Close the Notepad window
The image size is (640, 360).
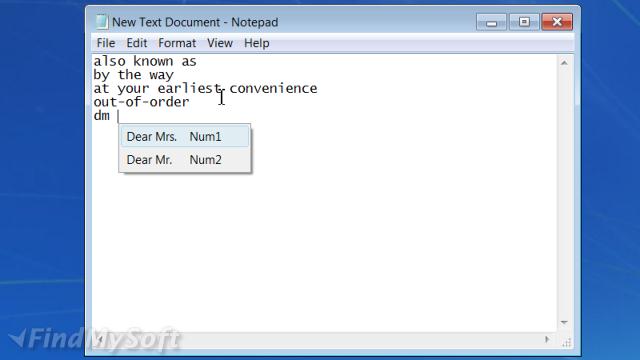tap(557, 22)
